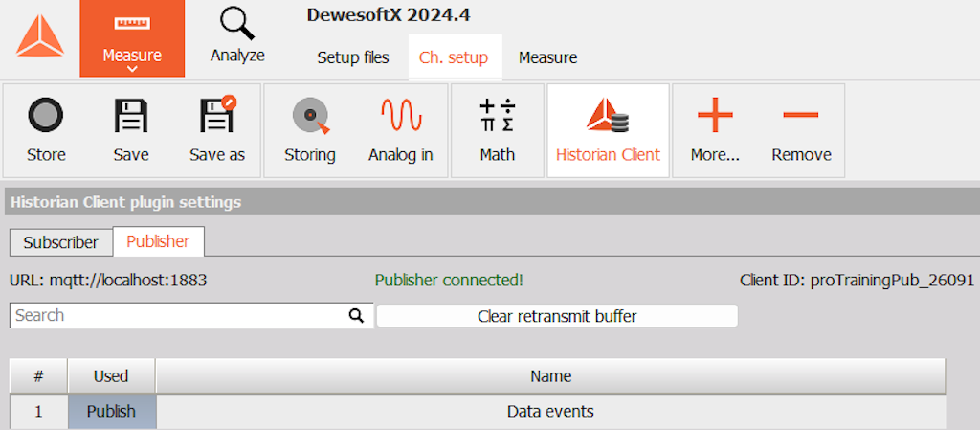Select the Publisher tab
980x430 pixels.
coord(158,241)
